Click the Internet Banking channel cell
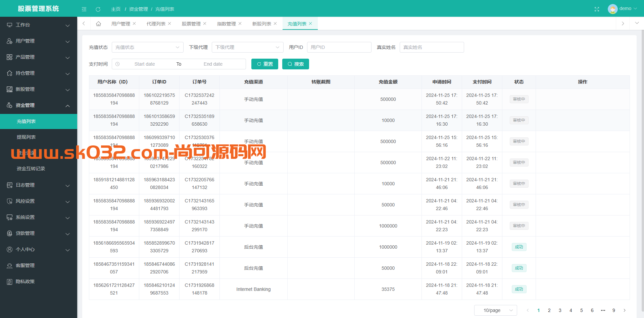Screen dimensions: 644x318 253,289
